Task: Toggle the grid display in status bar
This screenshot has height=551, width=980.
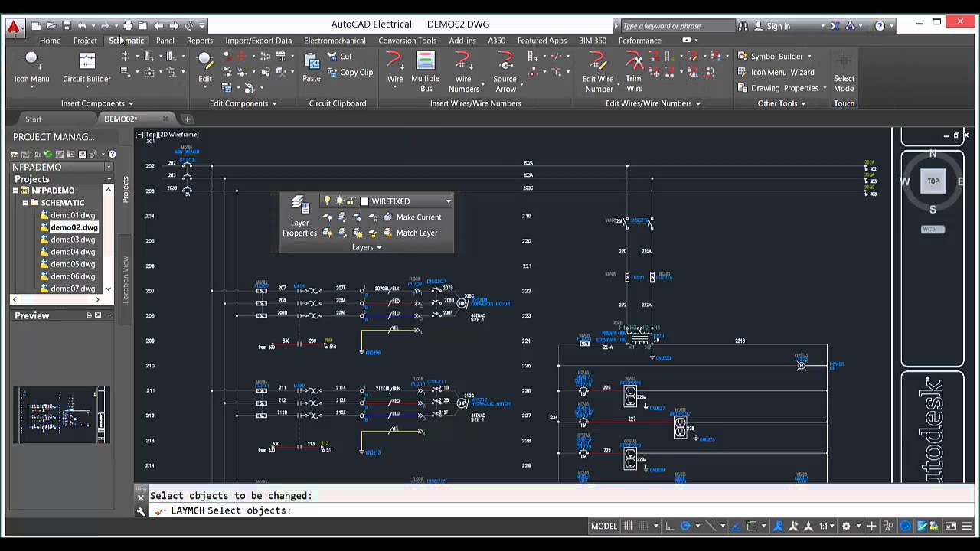Action: click(x=629, y=526)
